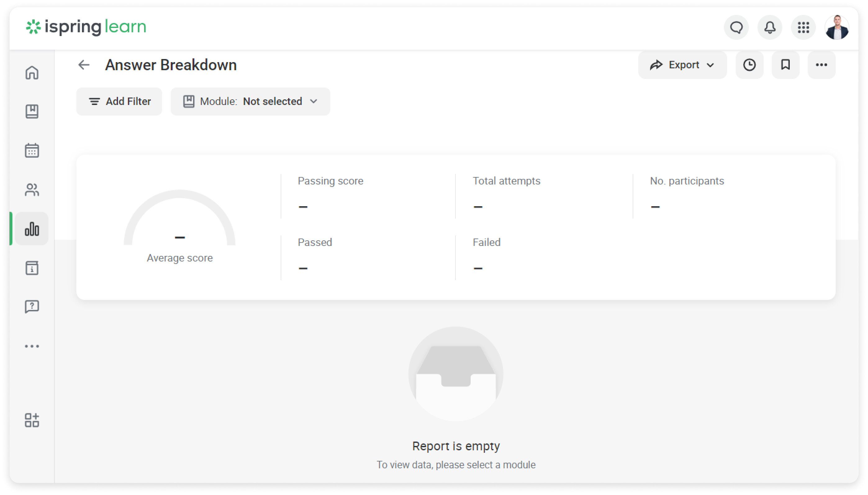Open the apps grid menu
Viewport: 868px width, 495px height.
803,28
